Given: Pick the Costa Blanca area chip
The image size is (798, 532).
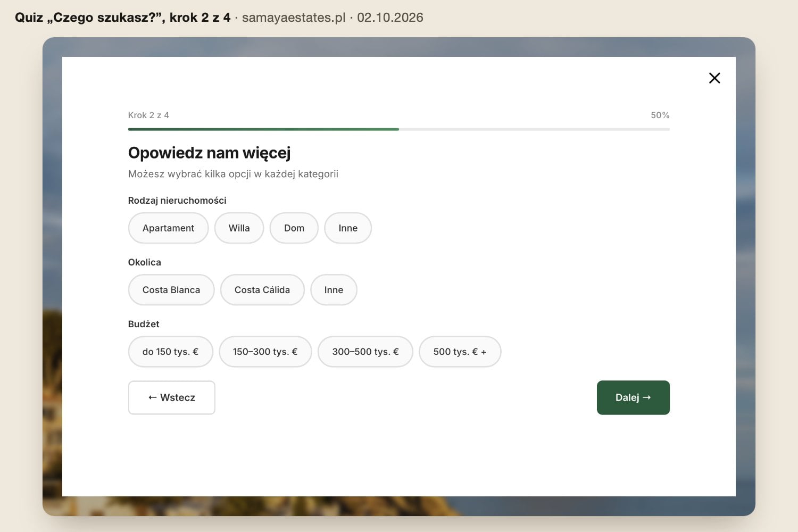Looking at the screenshot, I should click(x=171, y=290).
